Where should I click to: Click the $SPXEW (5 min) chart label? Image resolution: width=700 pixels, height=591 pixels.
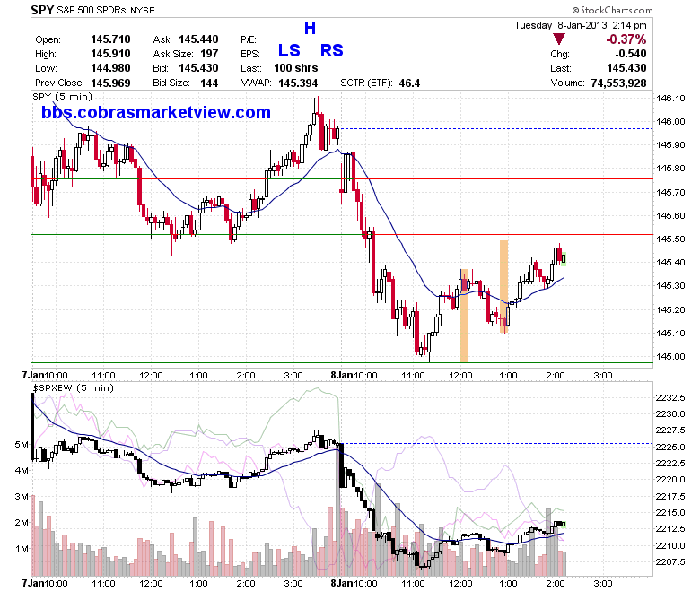[73, 388]
